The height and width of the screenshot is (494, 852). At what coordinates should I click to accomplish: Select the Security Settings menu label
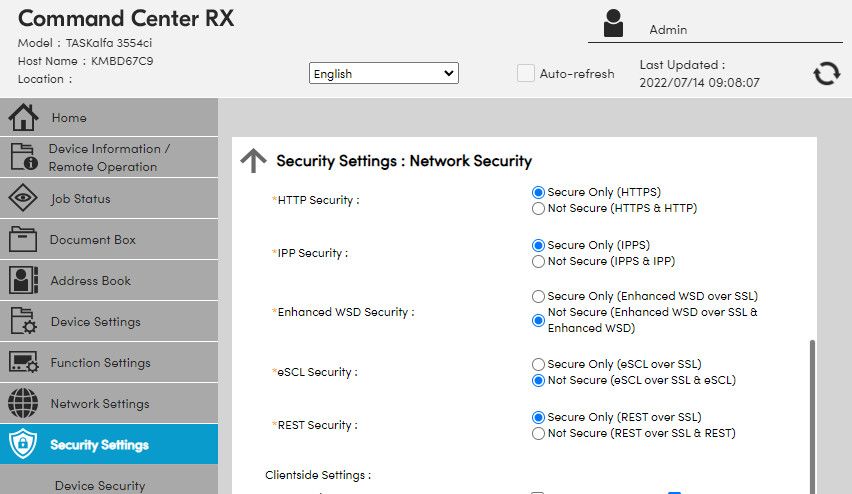coord(99,445)
